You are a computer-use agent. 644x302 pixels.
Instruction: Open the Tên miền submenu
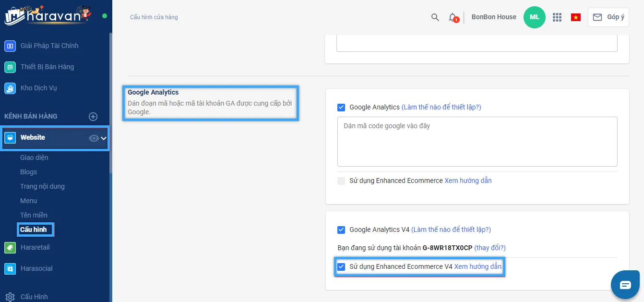pyautogui.click(x=34, y=215)
